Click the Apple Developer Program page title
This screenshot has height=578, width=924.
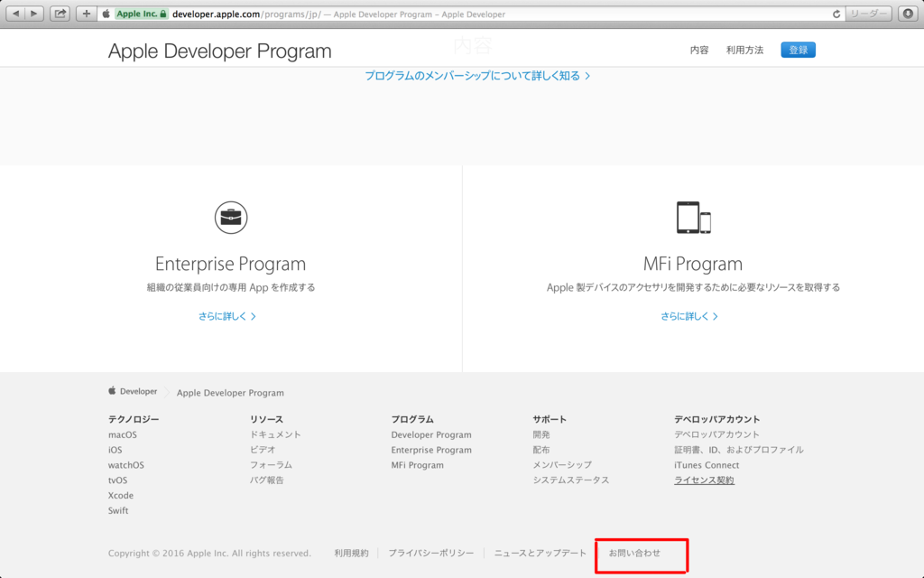(220, 51)
